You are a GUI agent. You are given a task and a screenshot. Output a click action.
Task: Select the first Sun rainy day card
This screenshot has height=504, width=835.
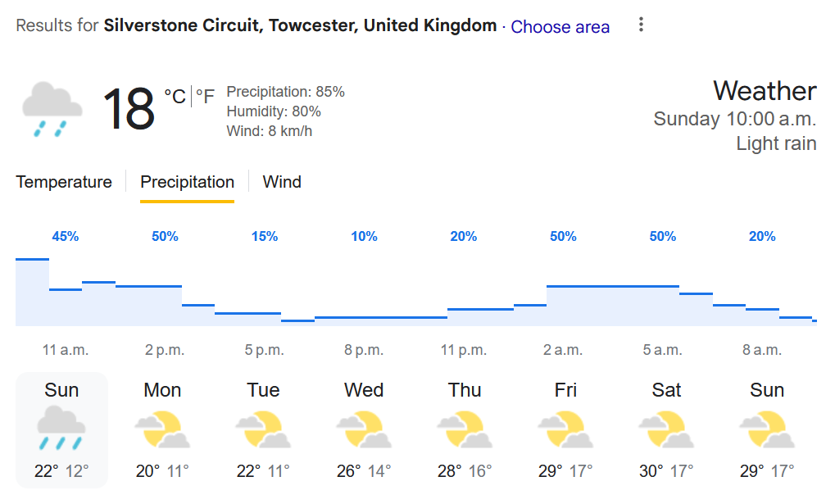tap(61, 430)
